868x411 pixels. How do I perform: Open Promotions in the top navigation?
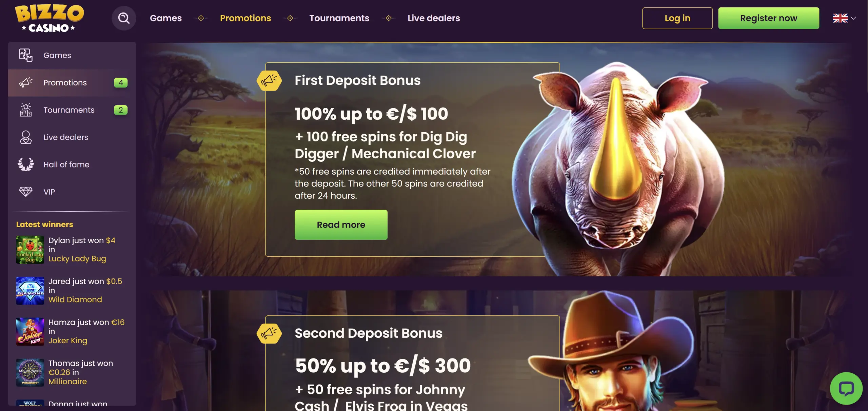point(245,18)
